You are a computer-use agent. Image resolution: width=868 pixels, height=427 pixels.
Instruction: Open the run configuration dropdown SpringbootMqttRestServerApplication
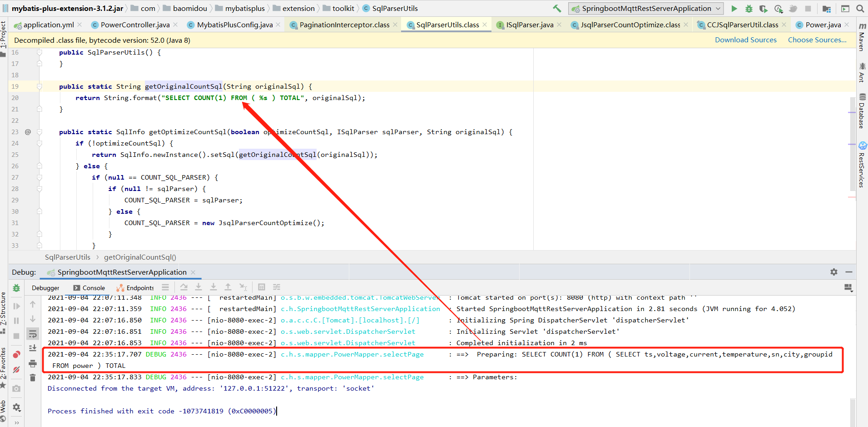click(646, 8)
